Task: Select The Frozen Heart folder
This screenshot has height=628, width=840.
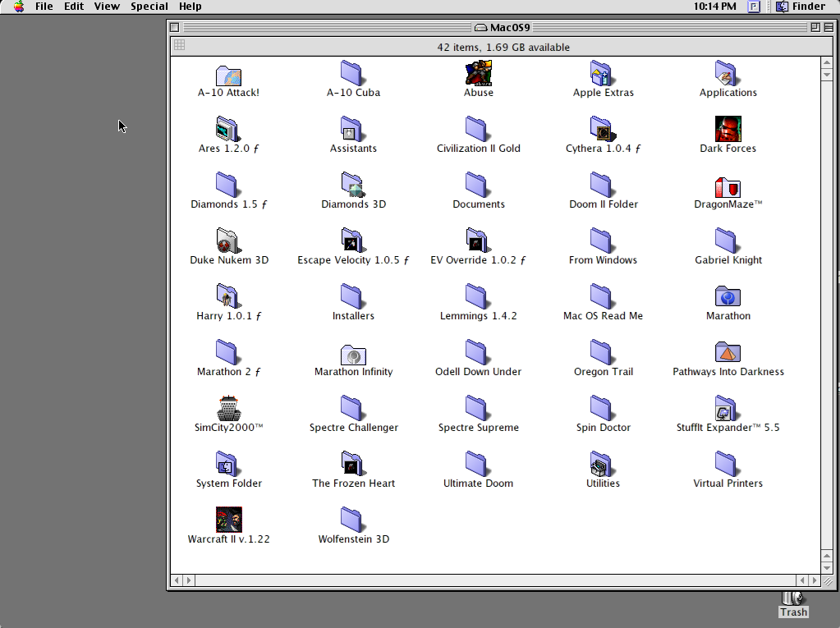Action: click(352, 464)
